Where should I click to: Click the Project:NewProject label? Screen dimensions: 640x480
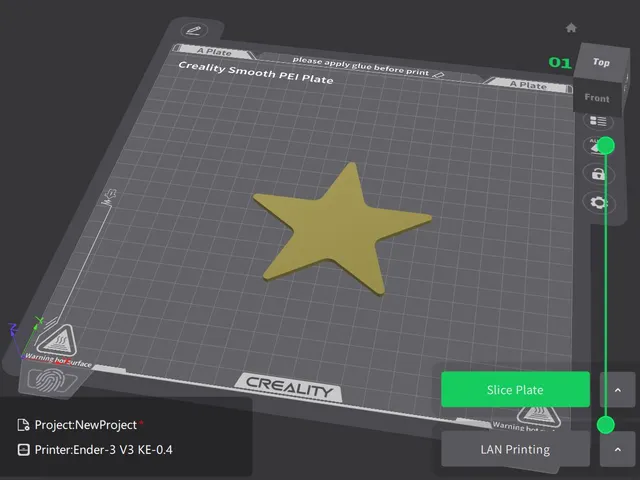(86, 425)
